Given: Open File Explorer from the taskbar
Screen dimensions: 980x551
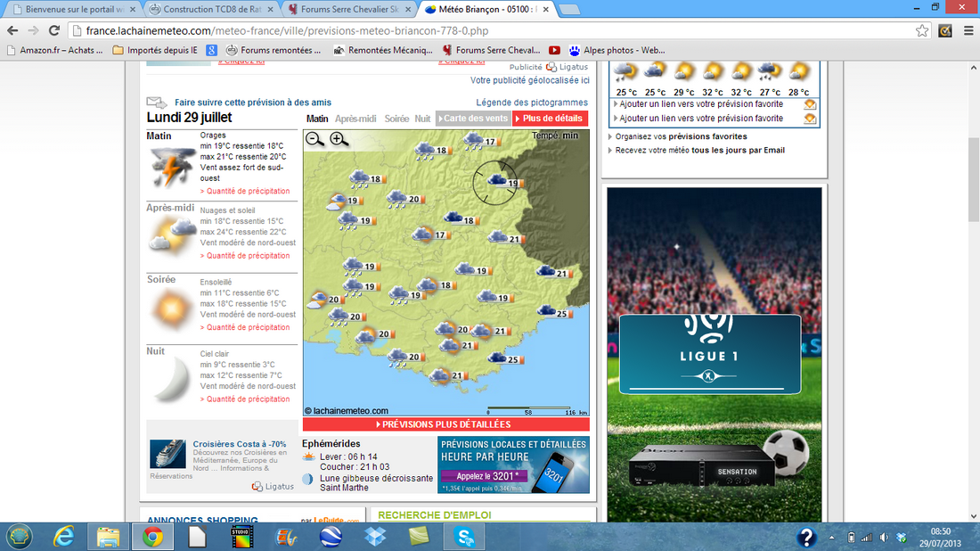Looking at the screenshot, I should pyautogui.click(x=108, y=537).
